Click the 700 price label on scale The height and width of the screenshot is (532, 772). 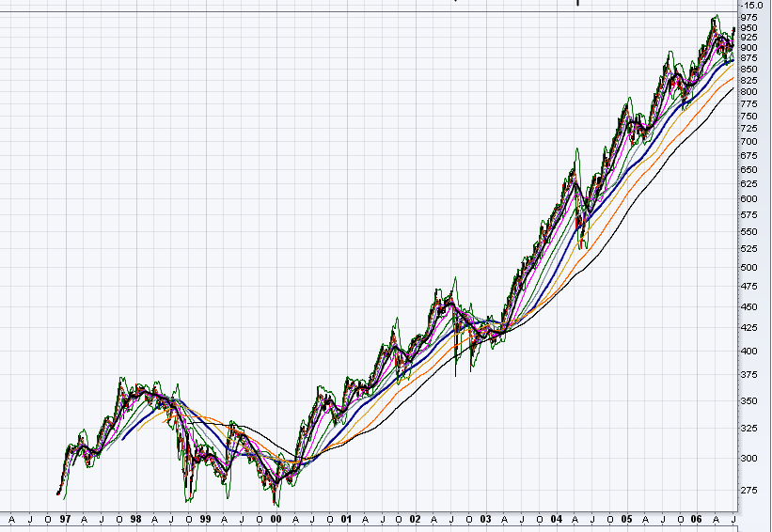[748, 142]
